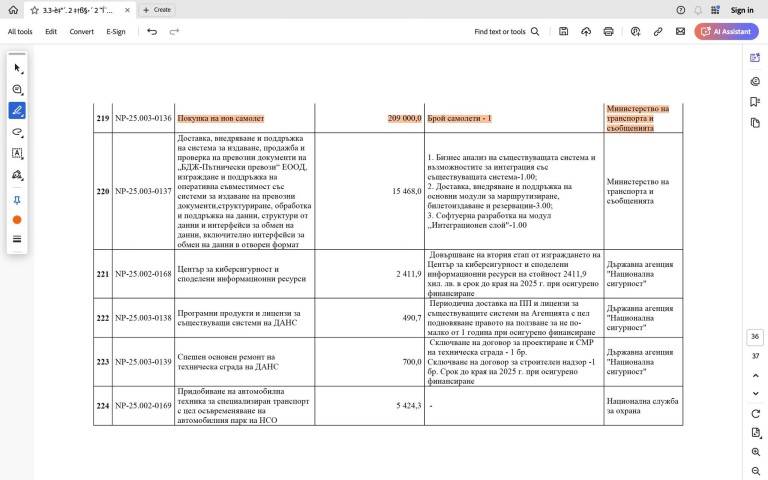This screenshot has width=768, height=480.
Task: Choose the add comment tool
Action: point(17,89)
